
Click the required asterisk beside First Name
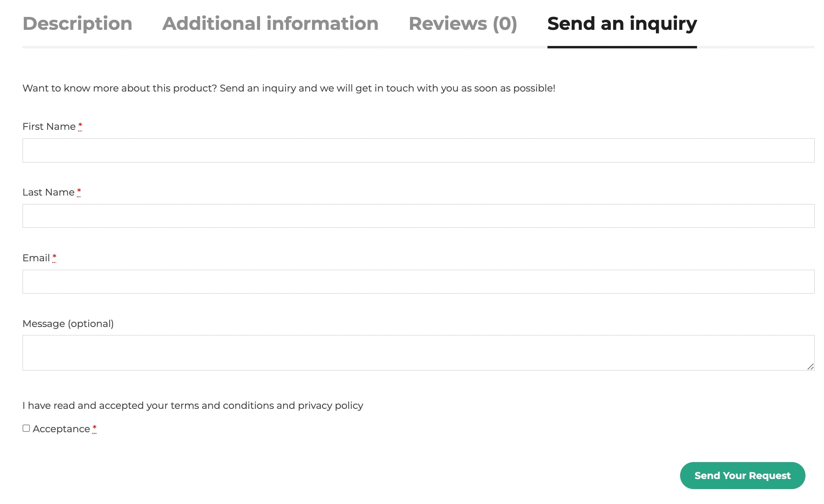[80, 126]
